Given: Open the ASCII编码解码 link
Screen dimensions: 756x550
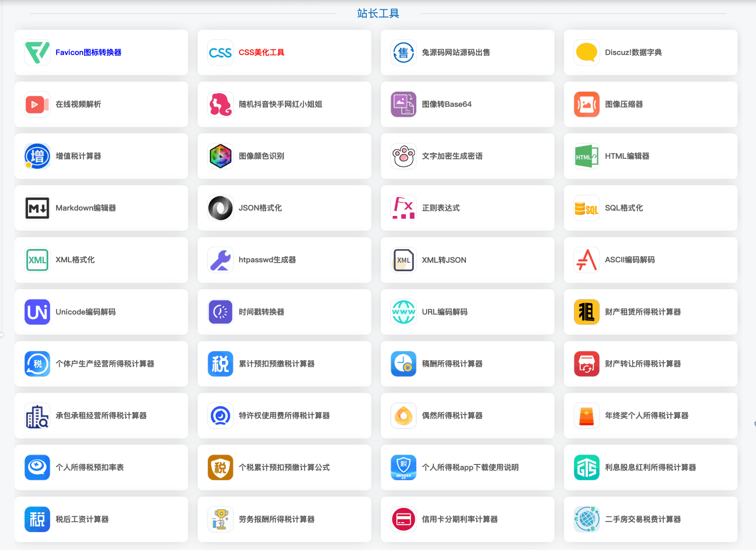Looking at the screenshot, I should click(x=630, y=260).
